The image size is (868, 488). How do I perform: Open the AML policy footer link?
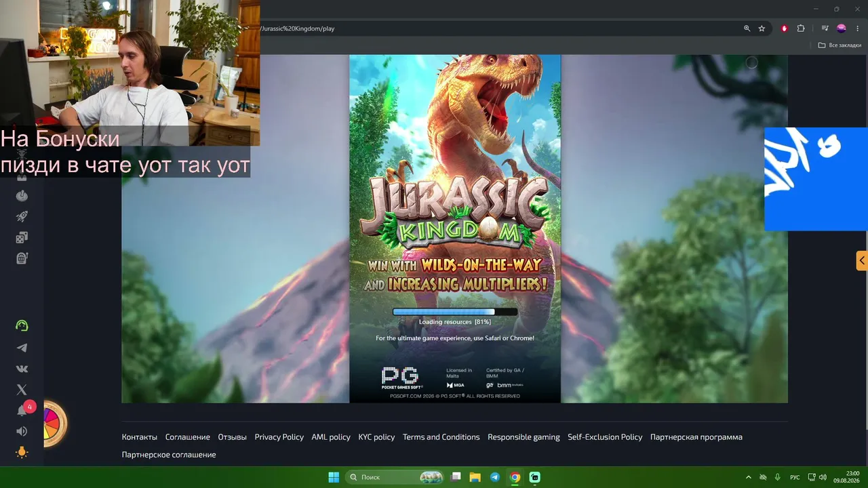click(x=331, y=437)
